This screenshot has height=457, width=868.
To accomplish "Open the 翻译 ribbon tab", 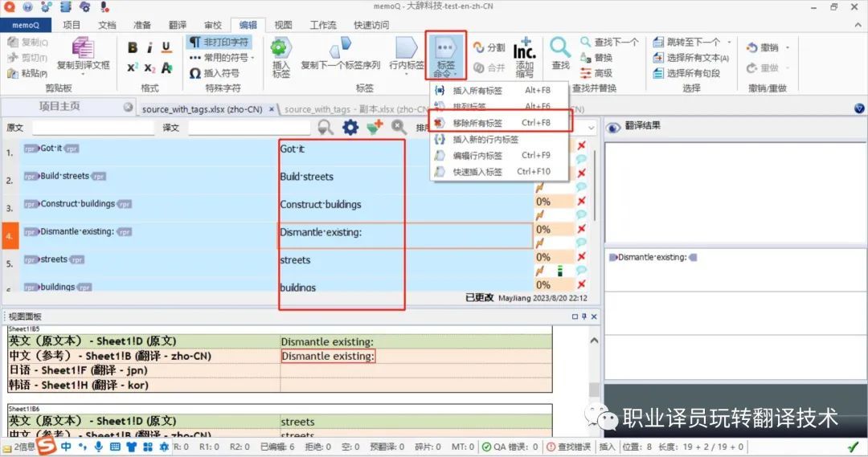I will pos(177,25).
